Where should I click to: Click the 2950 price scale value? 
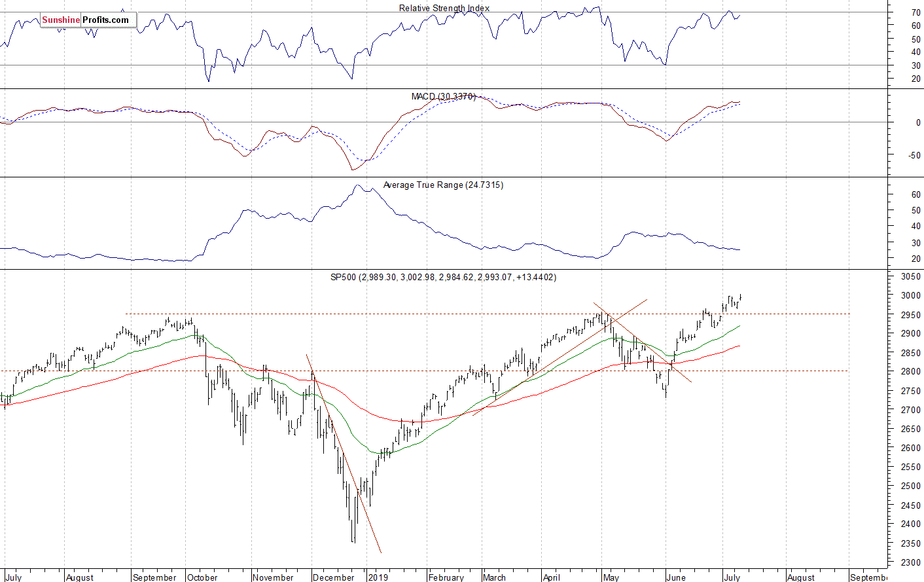[x=910, y=315]
